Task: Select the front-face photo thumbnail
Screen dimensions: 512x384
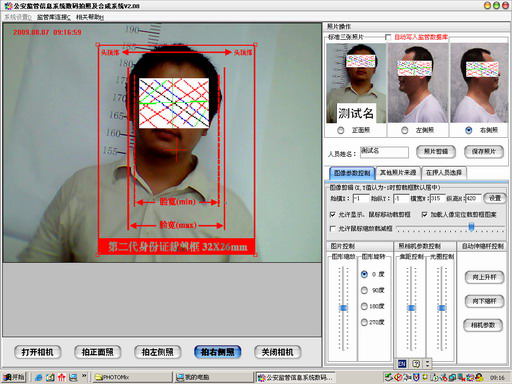Action: tap(356, 83)
